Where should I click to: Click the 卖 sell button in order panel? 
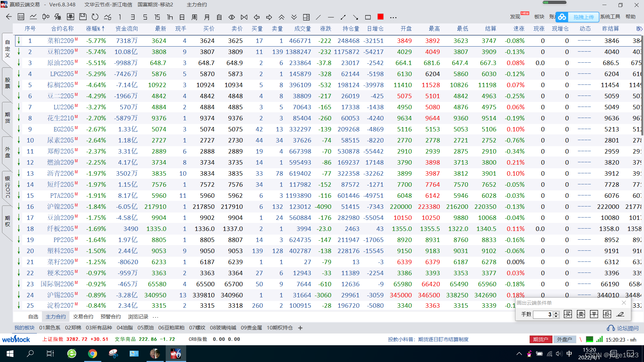581,314
